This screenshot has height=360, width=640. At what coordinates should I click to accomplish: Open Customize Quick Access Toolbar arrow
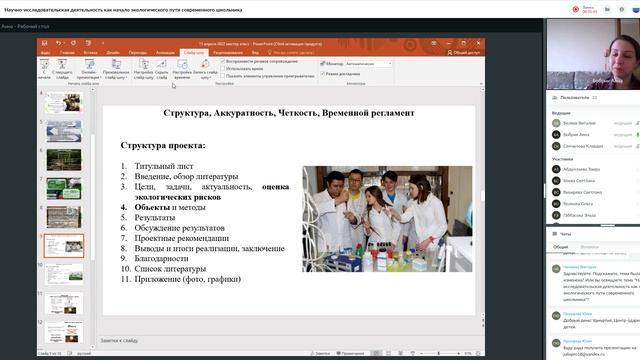click(103, 43)
